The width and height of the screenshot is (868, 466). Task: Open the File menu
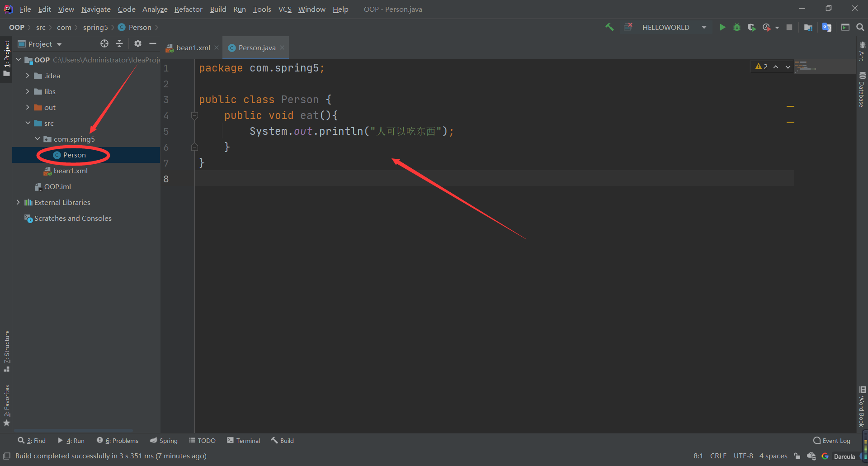coord(25,9)
